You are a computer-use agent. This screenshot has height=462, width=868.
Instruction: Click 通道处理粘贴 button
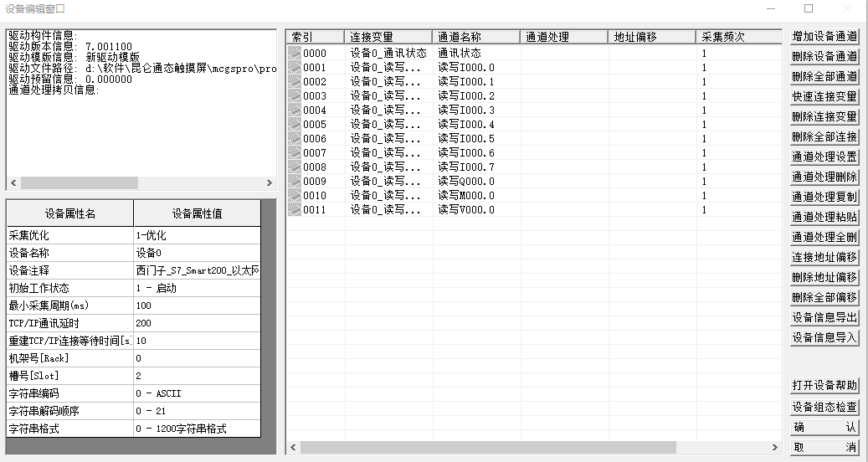(824, 217)
